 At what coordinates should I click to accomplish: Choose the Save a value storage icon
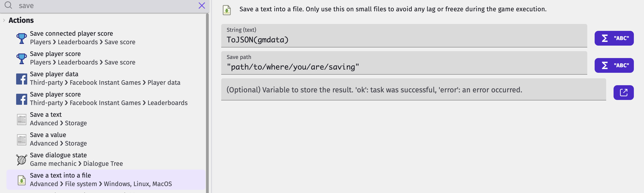(22, 140)
